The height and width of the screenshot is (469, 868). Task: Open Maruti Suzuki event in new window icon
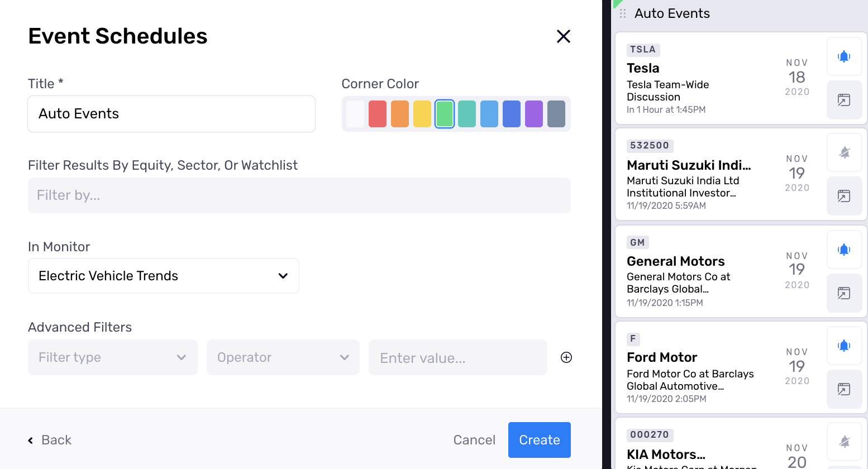pos(844,196)
